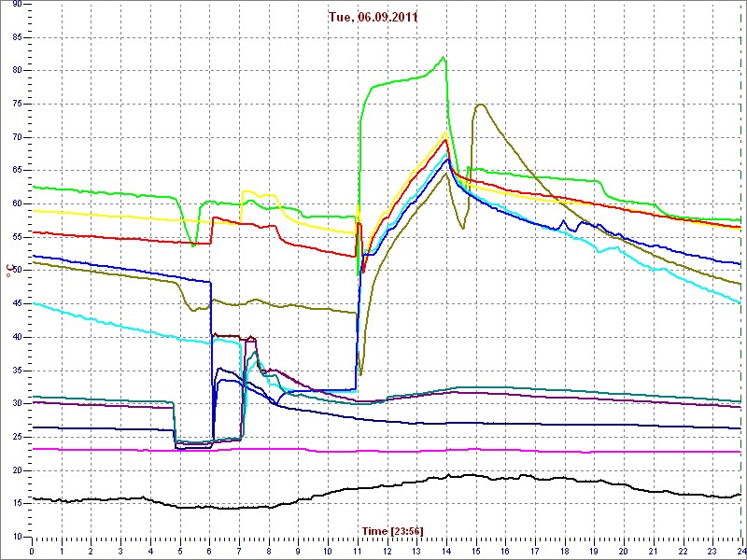This screenshot has width=747, height=560.
Task: Click hour 5 on the time axis
Action: 180,552
